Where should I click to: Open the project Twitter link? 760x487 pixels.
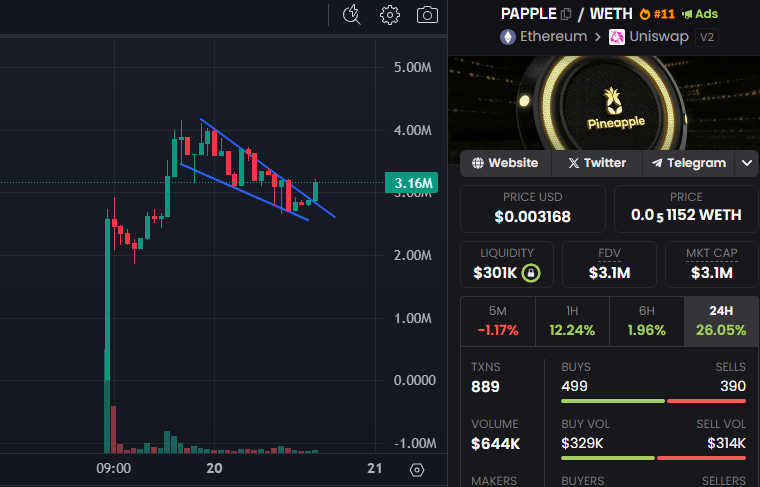597,163
